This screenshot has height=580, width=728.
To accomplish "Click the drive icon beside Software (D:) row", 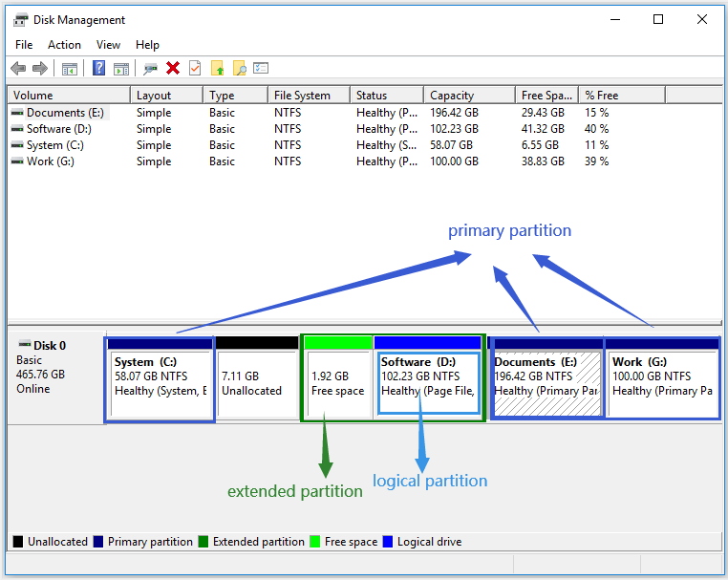I will pyautogui.click(x=17, y=129).
